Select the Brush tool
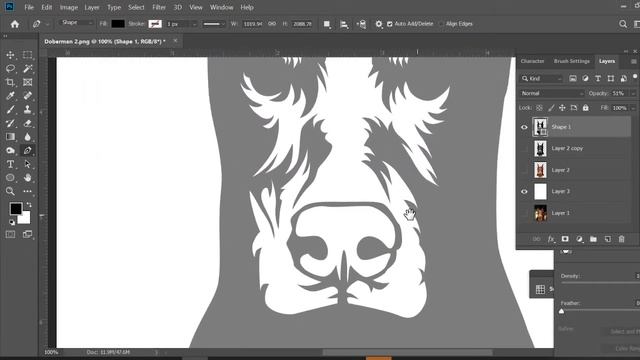Screen dimensions: 640x360 tap(10, 109)
